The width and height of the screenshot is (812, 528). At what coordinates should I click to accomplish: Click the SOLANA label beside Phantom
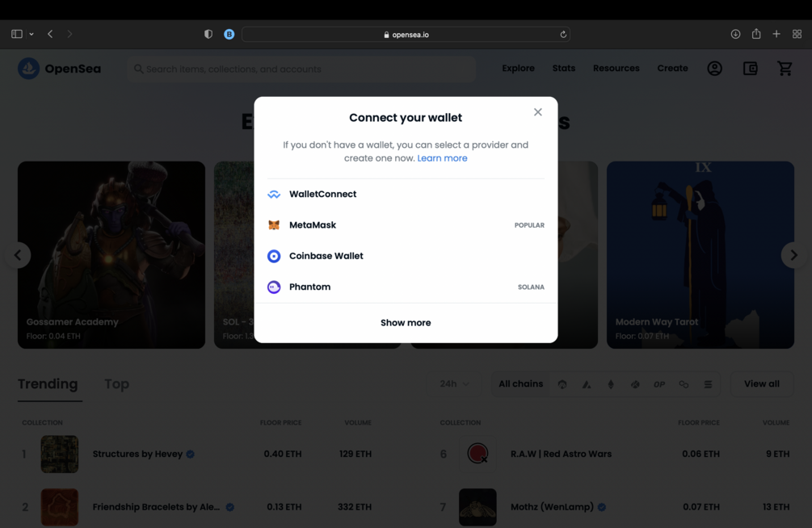point(531,287)
